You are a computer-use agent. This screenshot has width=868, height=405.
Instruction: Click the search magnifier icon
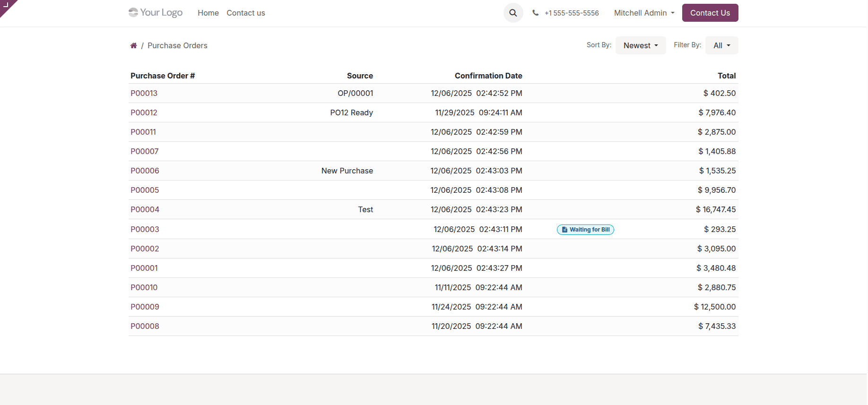click(513, 13)
